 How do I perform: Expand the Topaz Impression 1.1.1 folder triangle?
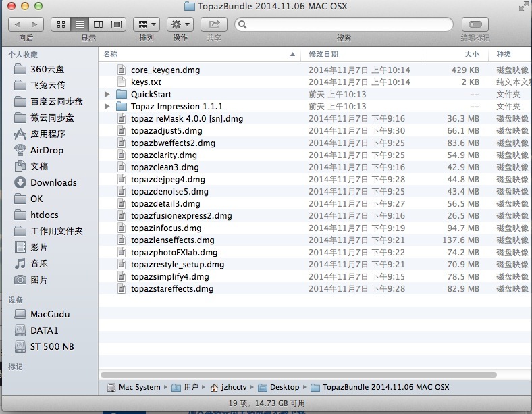[x=107, y=107]
